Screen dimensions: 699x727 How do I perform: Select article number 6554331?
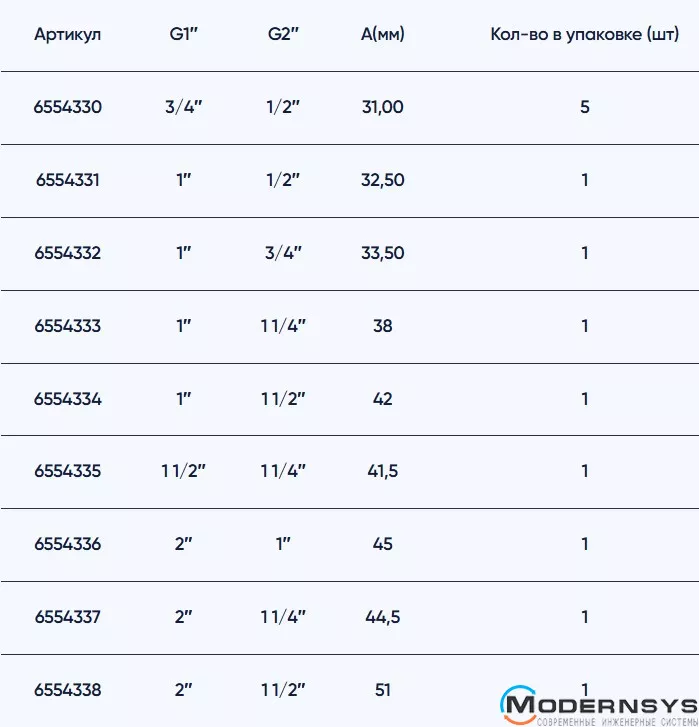click(68, 180)
